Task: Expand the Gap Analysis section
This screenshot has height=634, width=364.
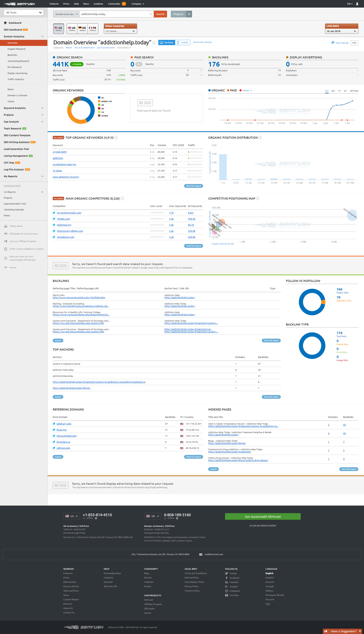Action: pos(42,122)
